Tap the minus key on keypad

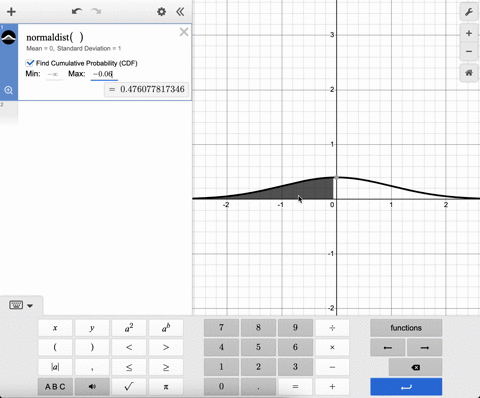(x=332, y=367)
